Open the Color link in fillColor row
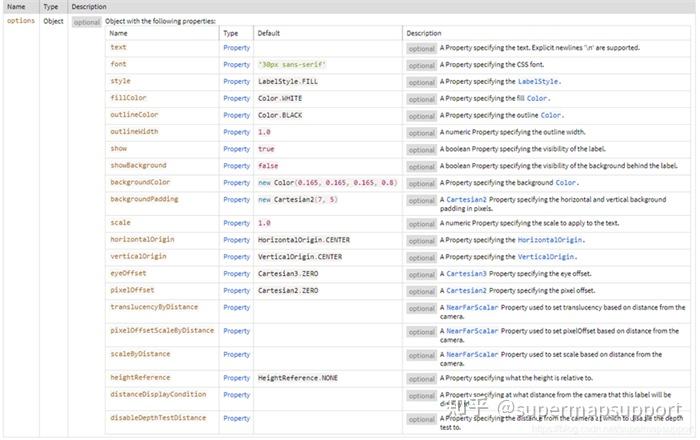 (x=537, y=98)
